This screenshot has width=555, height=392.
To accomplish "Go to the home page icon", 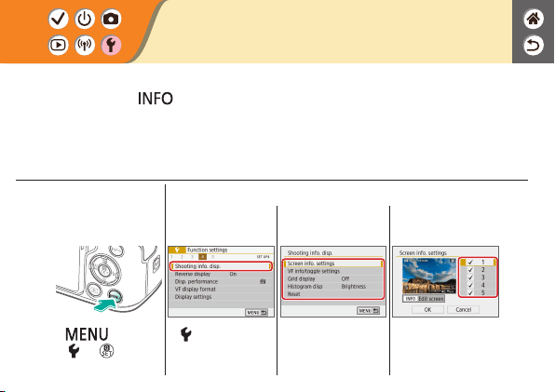I will tap(533, 19).
